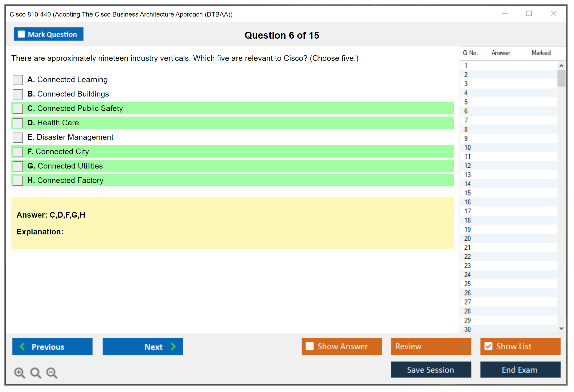Click the zoom out magnifier icon
Viewport: 574px width, 392px height.
coord(52,373)
